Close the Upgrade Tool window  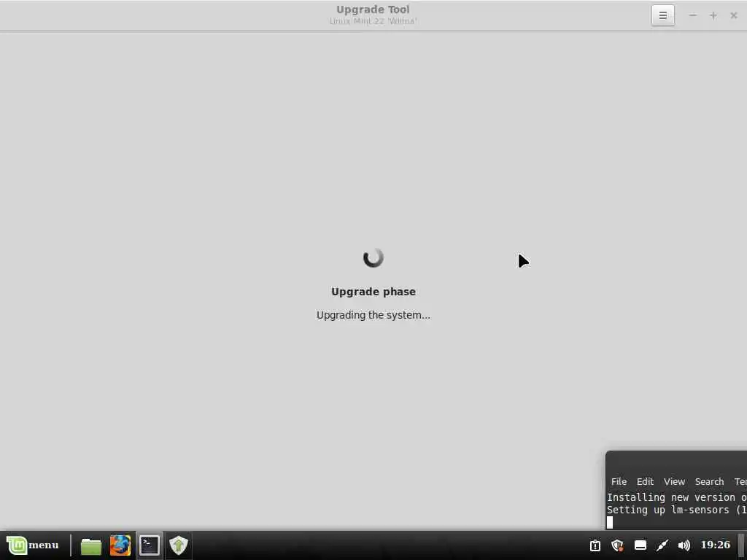[x=734, y=15]
